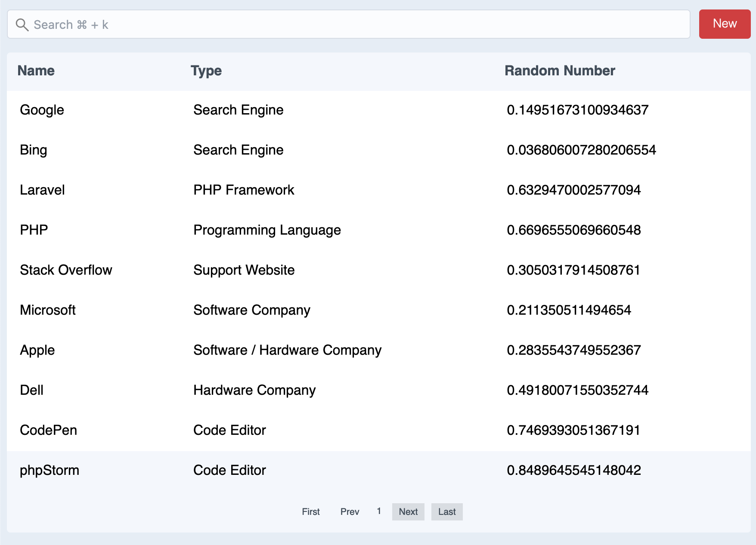The height and width of the screenshot is (545, 756).
Task: Click Dell's Hardware Company type cell
Action: 254,390
